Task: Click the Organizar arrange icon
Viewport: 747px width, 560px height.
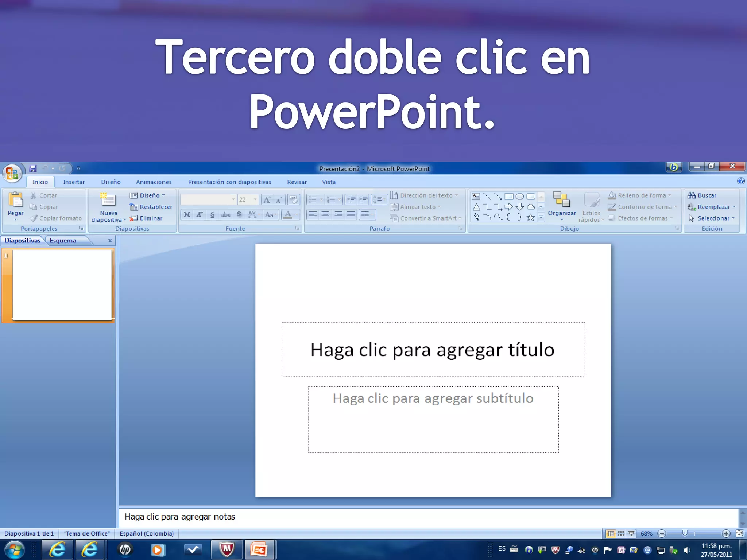Action: coord(561,199)
